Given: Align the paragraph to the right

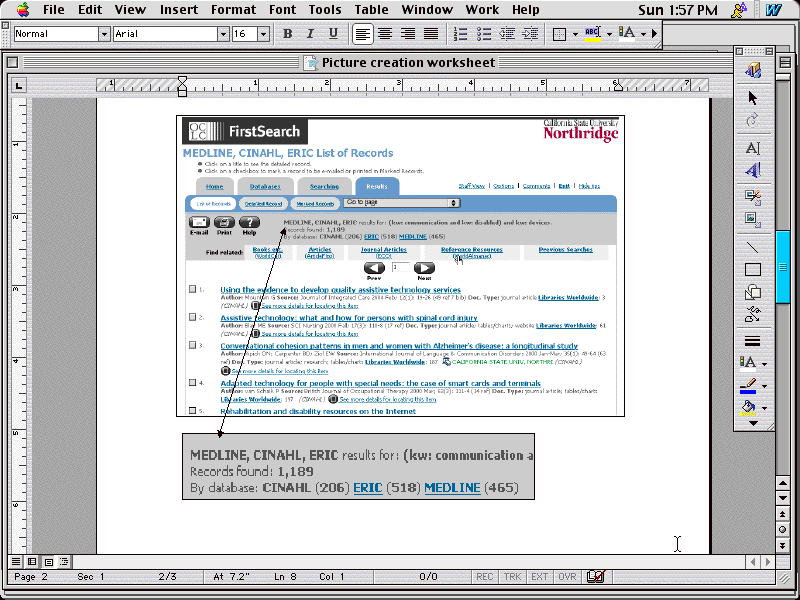Looking at the screenshot, I should (x=408, y=34).
